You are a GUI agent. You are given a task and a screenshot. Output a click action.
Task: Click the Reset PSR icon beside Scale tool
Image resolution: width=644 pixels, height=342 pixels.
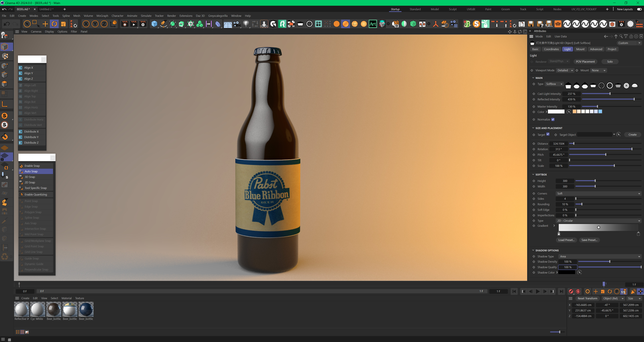tap(73, 24)
